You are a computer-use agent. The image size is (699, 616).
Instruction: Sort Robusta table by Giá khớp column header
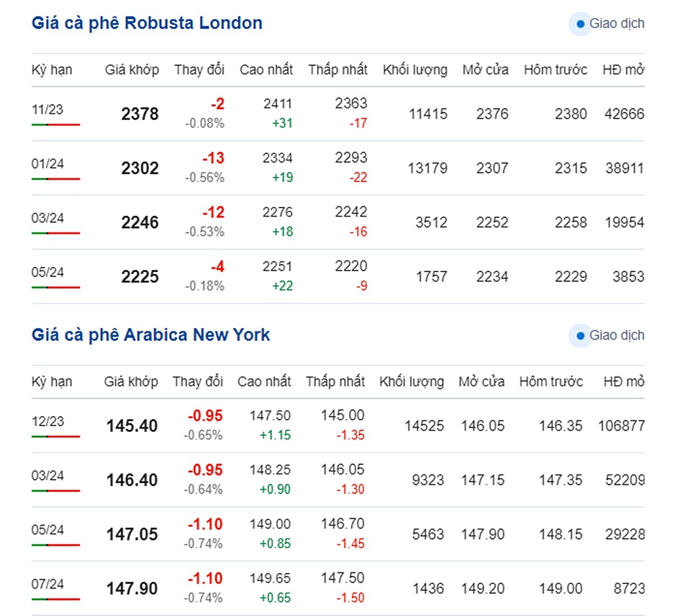pyautogui.click(x=132, y=70)
